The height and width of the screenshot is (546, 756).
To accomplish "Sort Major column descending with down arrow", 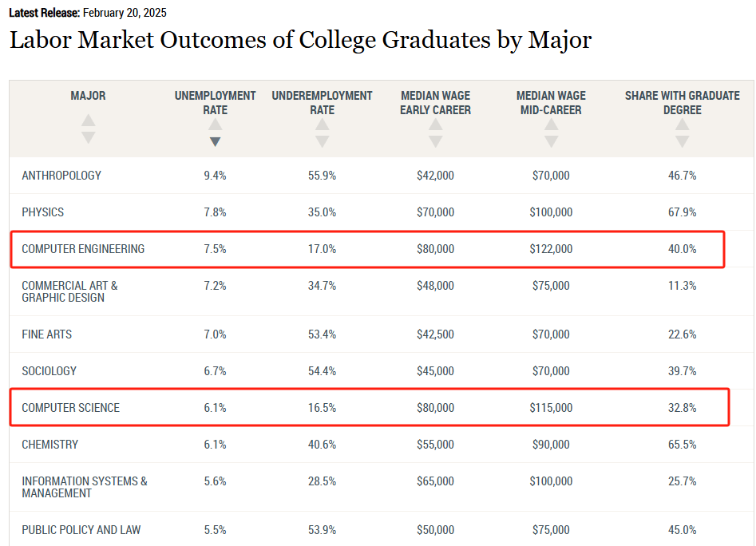I will coord(88,137).
